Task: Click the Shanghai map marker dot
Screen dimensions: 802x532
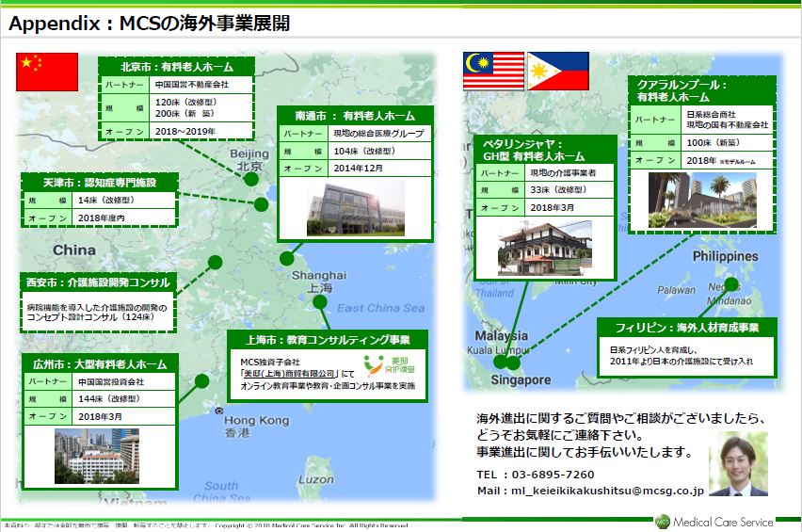Action: (320, 302)
